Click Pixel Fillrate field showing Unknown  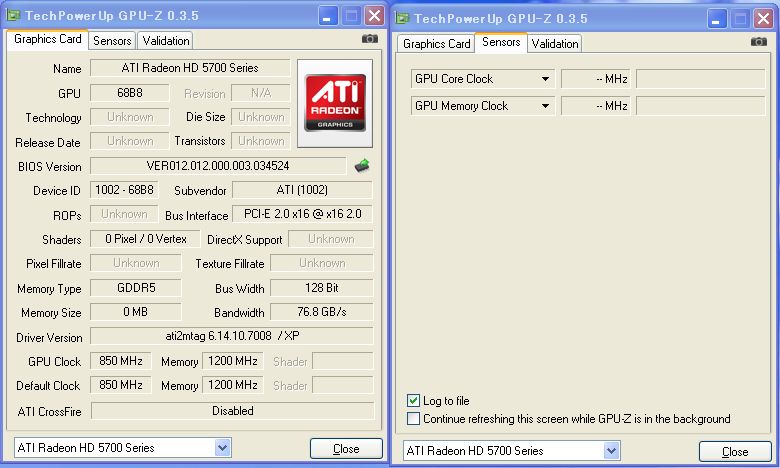[x=136, y=263]
